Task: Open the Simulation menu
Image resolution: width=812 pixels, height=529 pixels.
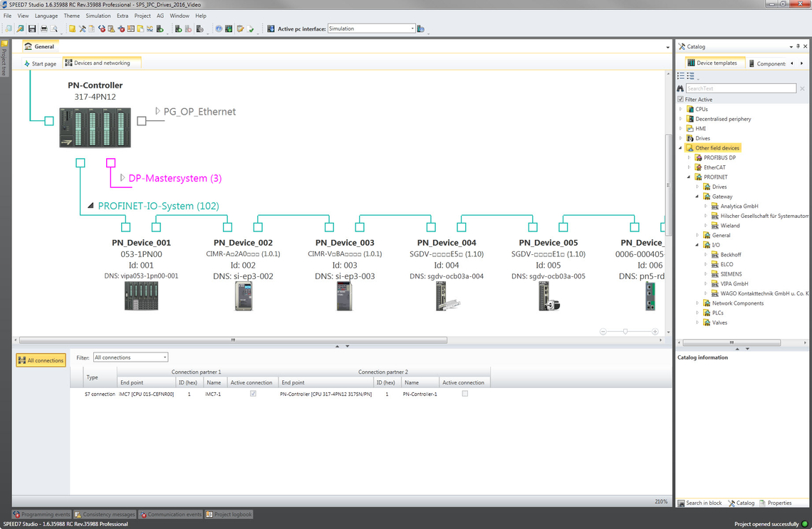Action: [x=98, y=16]
